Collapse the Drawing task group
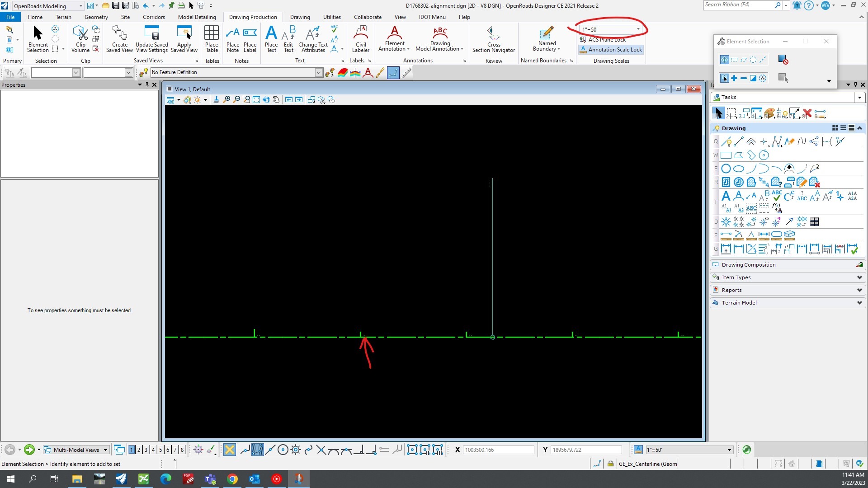The width and height of the screenshot is (868, 488). click(860, 128)
